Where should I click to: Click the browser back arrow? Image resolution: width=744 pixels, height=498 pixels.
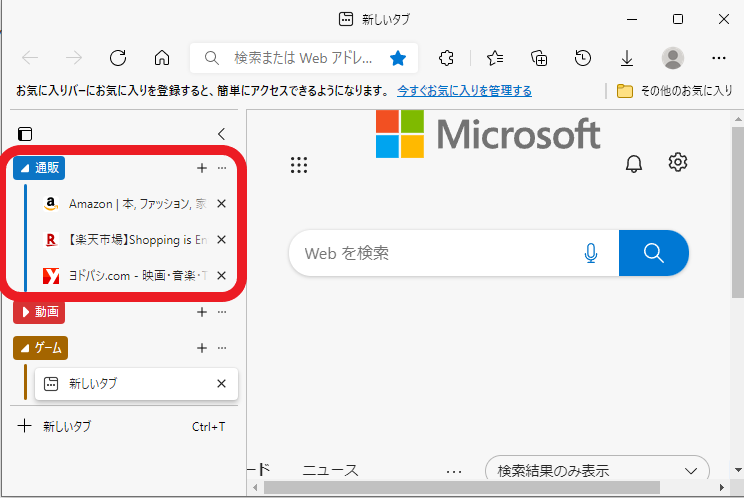tap(30, 58)
